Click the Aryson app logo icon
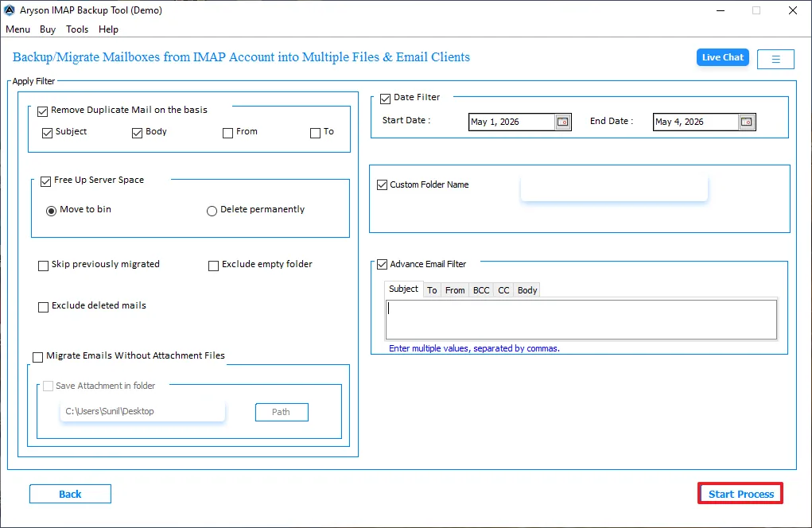The image size is (812, 528). [x=10, y=10]
